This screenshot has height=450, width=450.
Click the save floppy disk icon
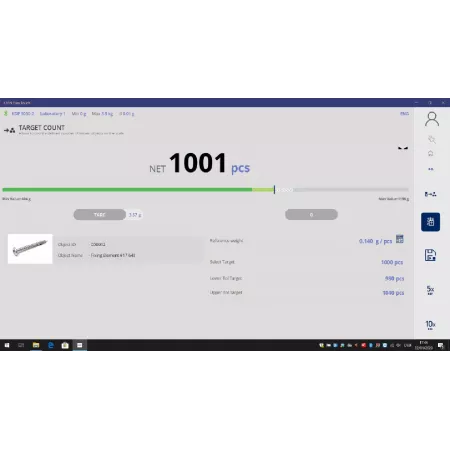point(430,255)
